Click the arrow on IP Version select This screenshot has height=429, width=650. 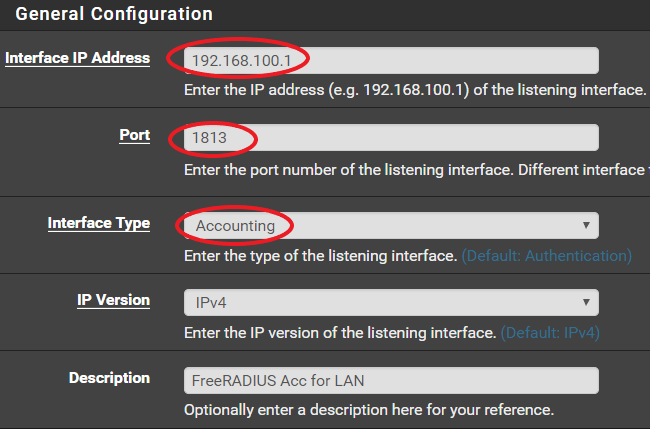[x=585, y=303]
